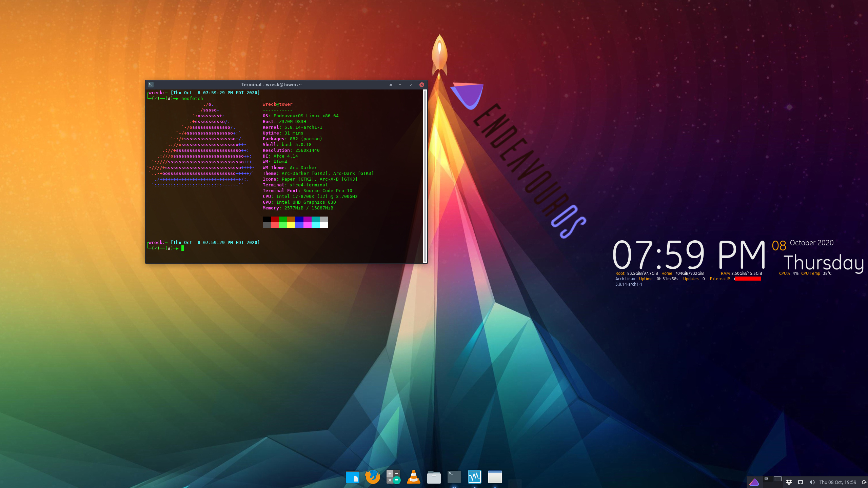Click the 'neofetch' command text
868x488 pixels.
(x=192, y=99)
